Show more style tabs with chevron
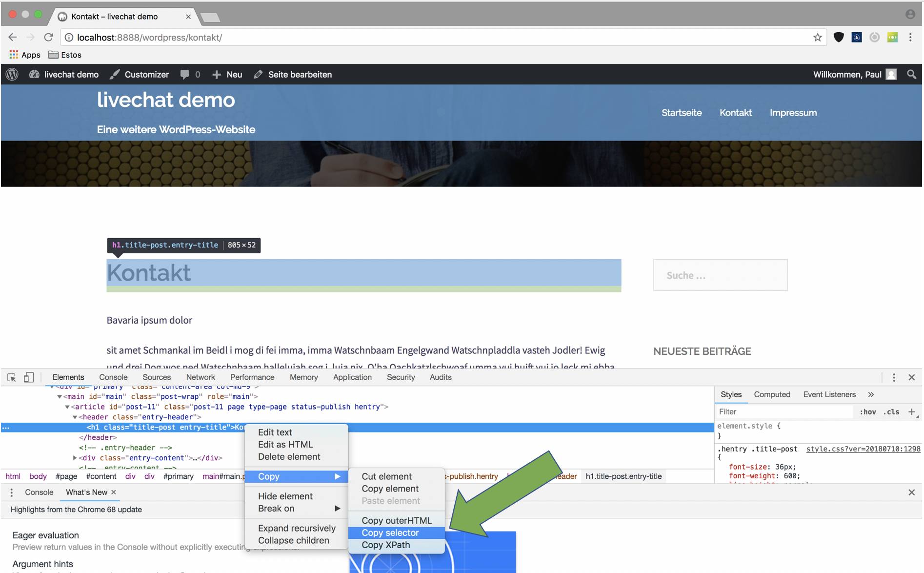The width and height of the screenshot is (924, 573). point(871,394)
